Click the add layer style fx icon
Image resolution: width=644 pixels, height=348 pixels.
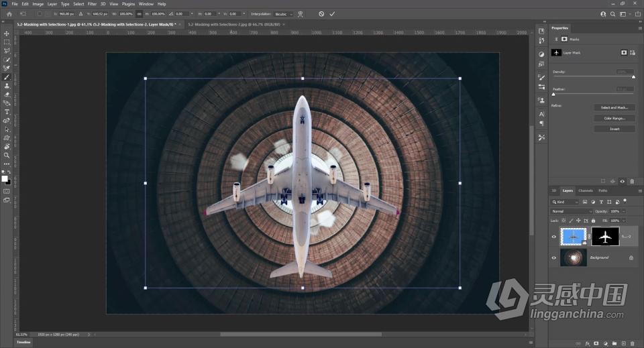tap(588, 343)
